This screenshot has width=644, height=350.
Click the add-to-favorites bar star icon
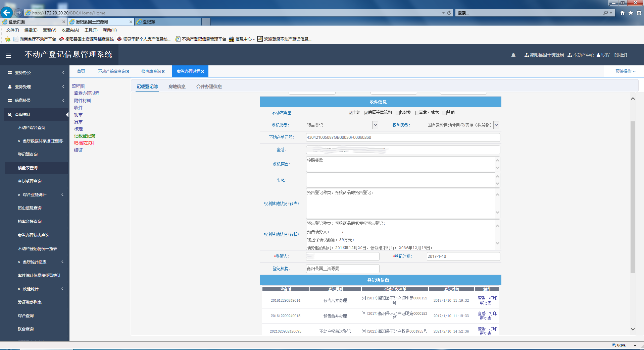click(x=8, y=39)
